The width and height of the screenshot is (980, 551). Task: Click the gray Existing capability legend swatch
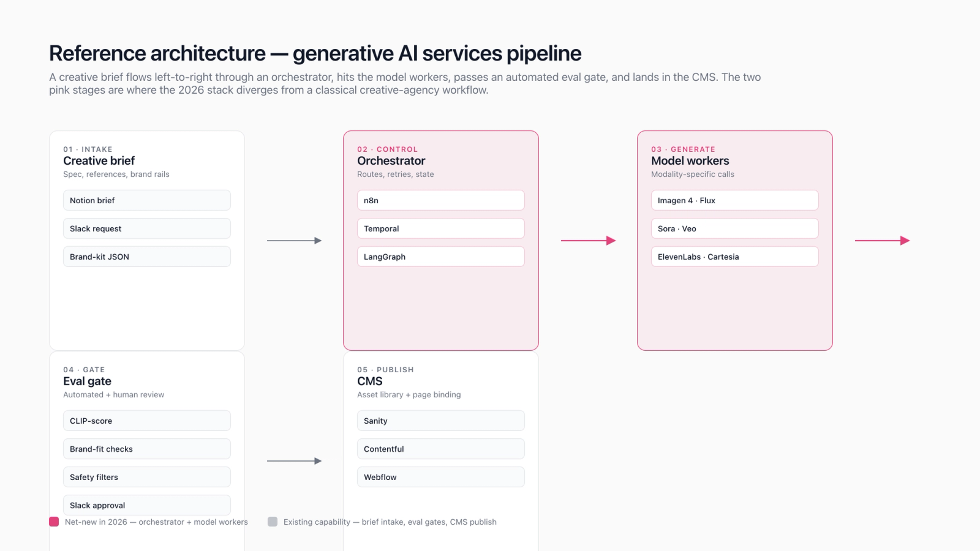click(x=273, y=522)
